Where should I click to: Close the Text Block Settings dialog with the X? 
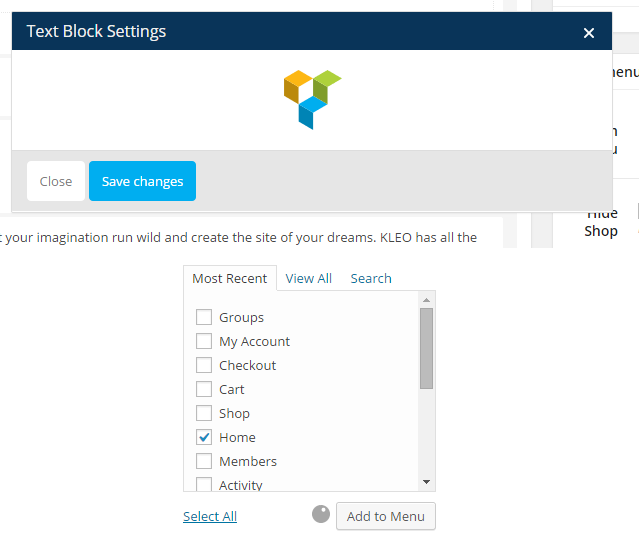point(589,33)
